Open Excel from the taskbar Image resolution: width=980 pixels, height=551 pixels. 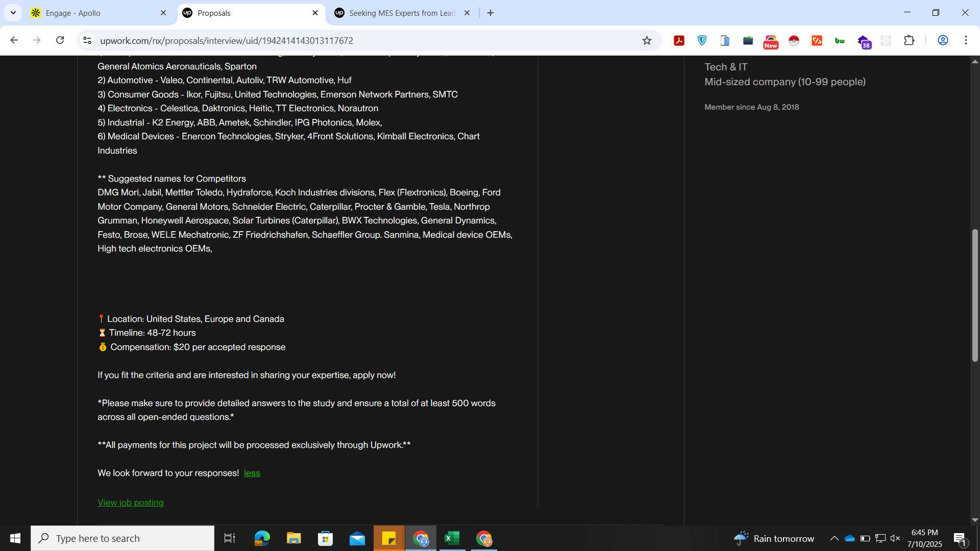pyautogui.click(x=452, y=538)
